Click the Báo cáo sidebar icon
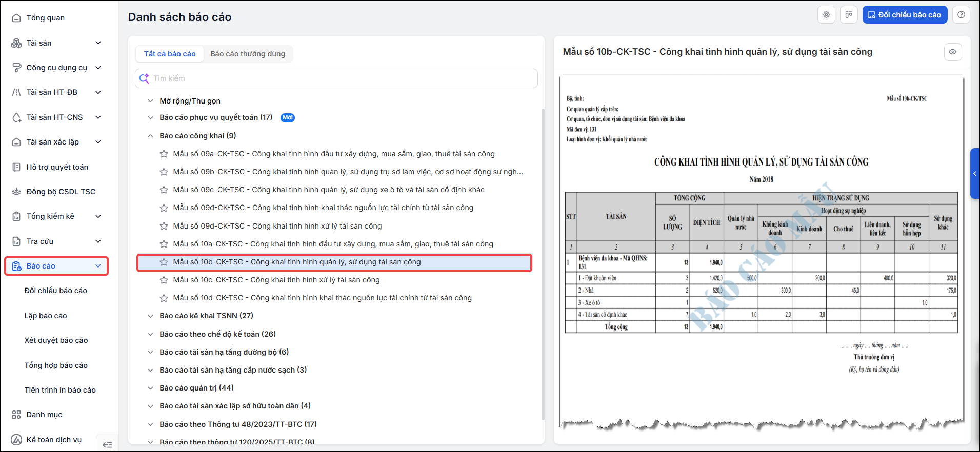Screen dimensions: 980x452 [x=16, y=266]
